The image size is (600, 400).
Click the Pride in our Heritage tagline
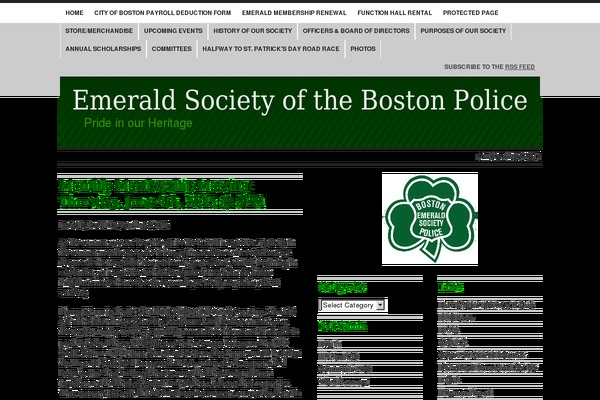pyautogui.click(x=138, y=123)
